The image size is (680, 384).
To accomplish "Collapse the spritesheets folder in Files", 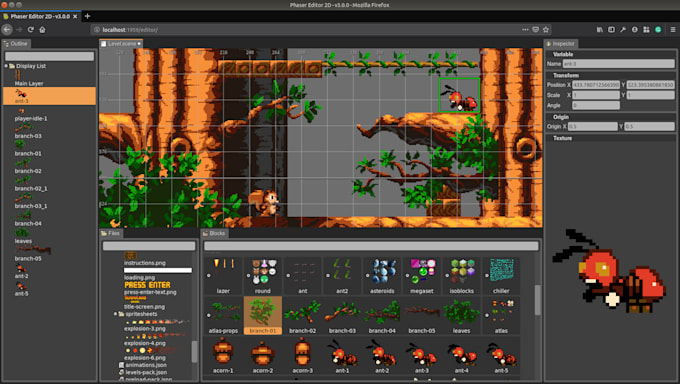I will (115, 314).
